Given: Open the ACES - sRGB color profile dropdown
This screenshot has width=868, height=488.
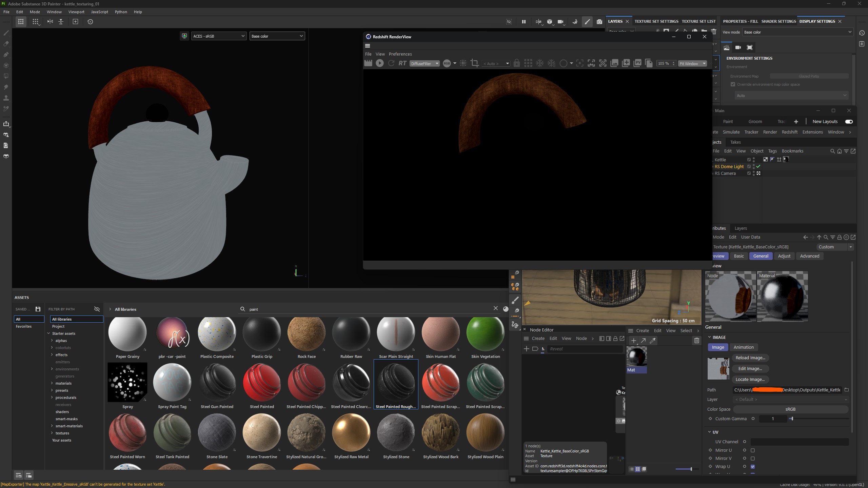Looking at the screenshot, I should pos(219,36).
